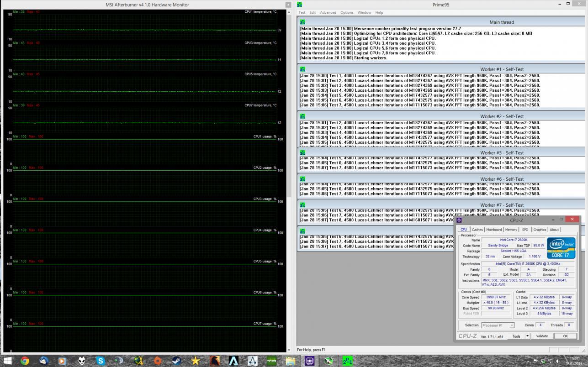Open the Edit menu in Prime95
This screenshot has height=367, width=588.
[x=313, y=12]
